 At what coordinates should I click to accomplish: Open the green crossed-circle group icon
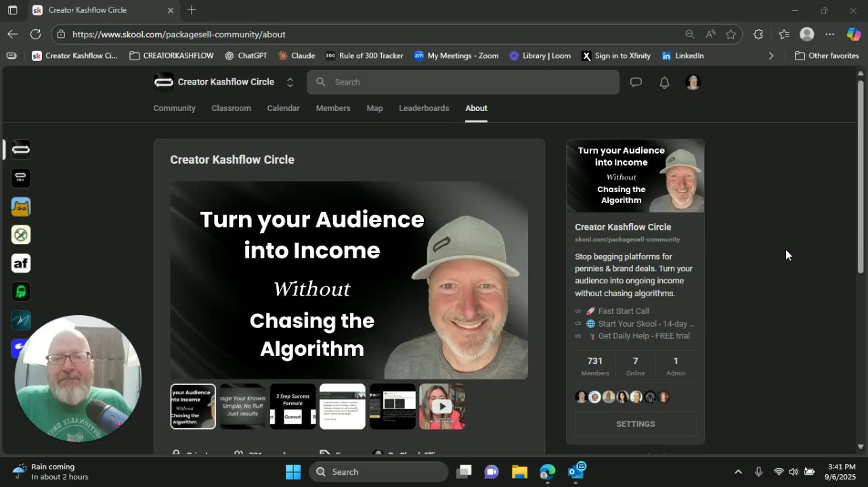pos(21,235)
